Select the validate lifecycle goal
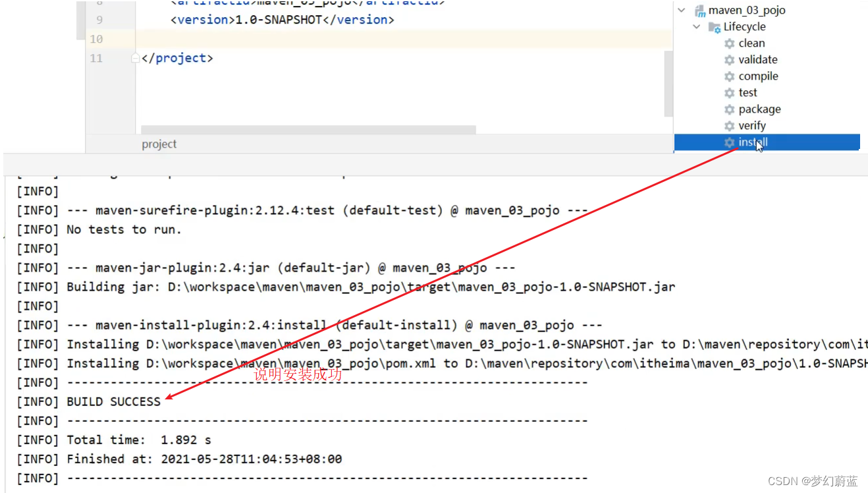Screen dimensions: 868x493 click(758, 60)
